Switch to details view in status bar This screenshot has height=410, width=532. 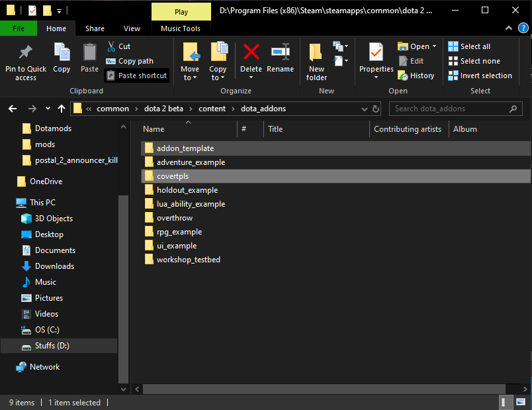tap(505, 403)
